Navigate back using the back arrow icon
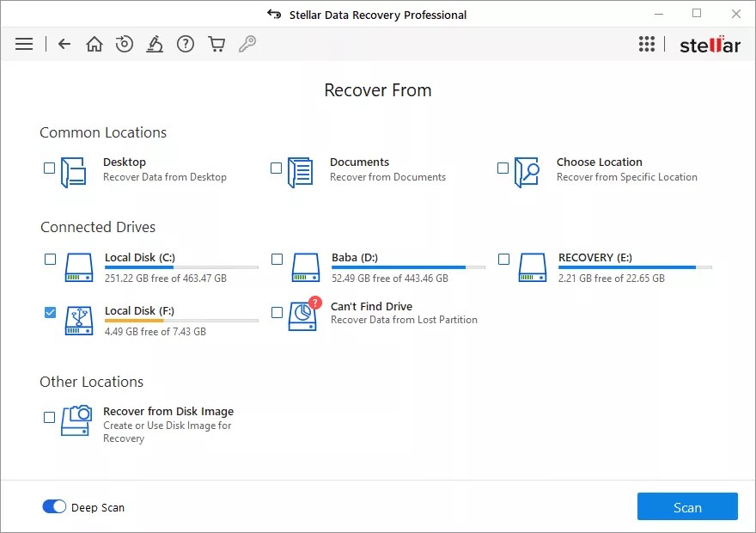 pos(64,43)
